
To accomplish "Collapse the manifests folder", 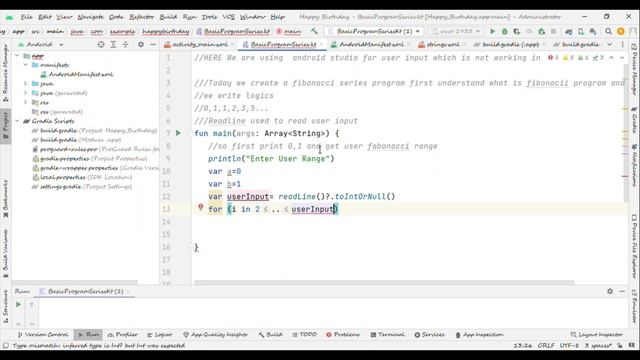I will click(25, 65).
